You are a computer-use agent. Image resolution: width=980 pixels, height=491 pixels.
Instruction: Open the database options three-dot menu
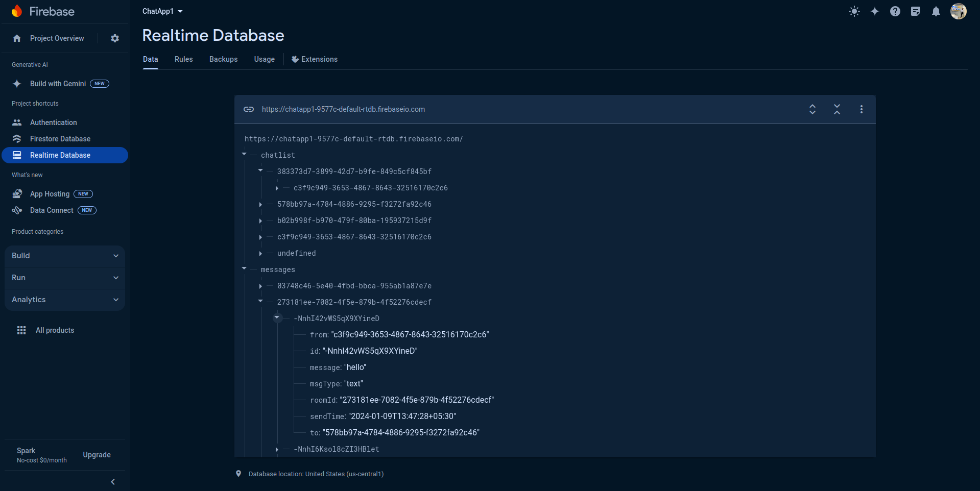coord(861,109)
